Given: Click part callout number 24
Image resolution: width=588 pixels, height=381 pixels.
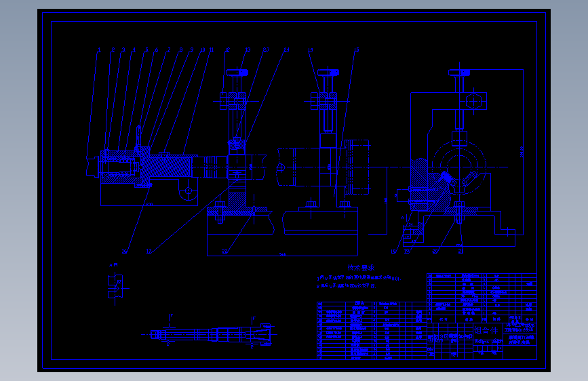Looking at the screenshot, I should (286, 50).
